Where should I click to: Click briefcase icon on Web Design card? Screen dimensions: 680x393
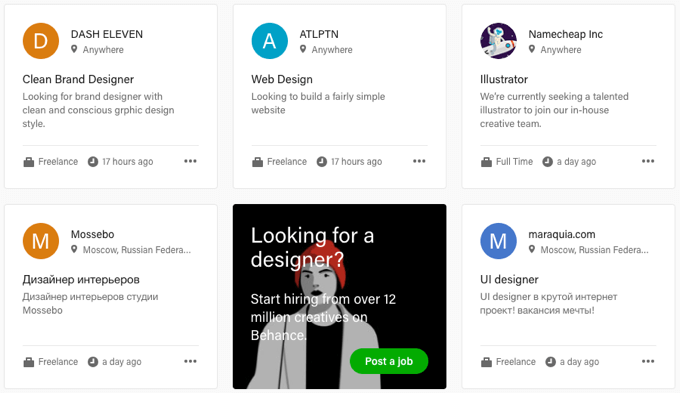tap(257, 162)
